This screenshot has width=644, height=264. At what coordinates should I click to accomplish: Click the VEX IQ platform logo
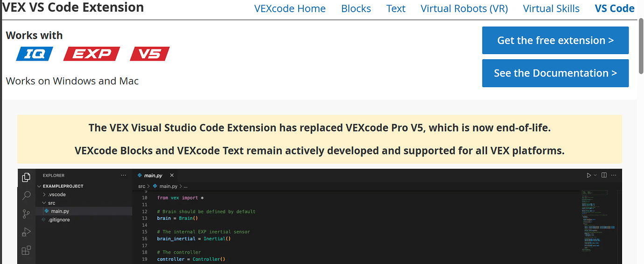coord(35,54)
